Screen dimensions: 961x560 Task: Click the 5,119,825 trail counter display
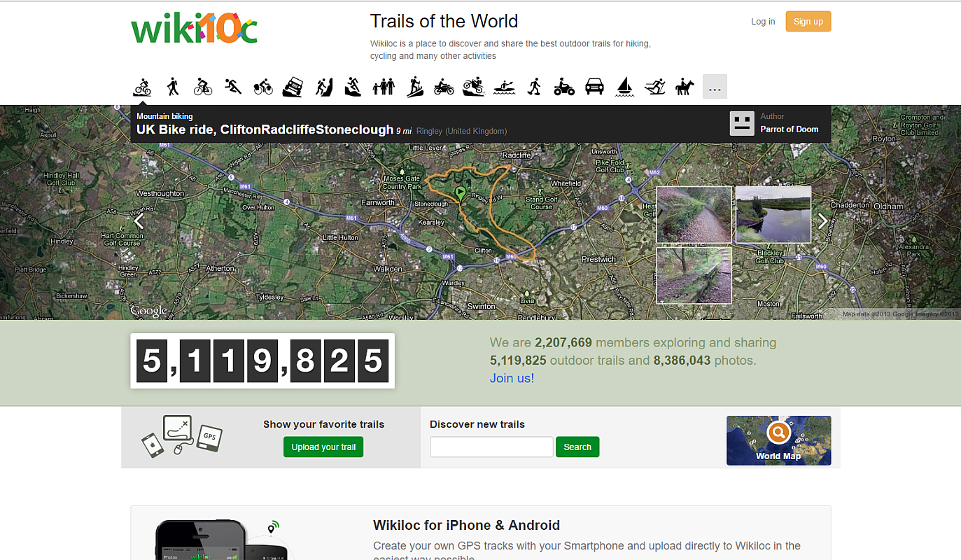pos(262,360)
